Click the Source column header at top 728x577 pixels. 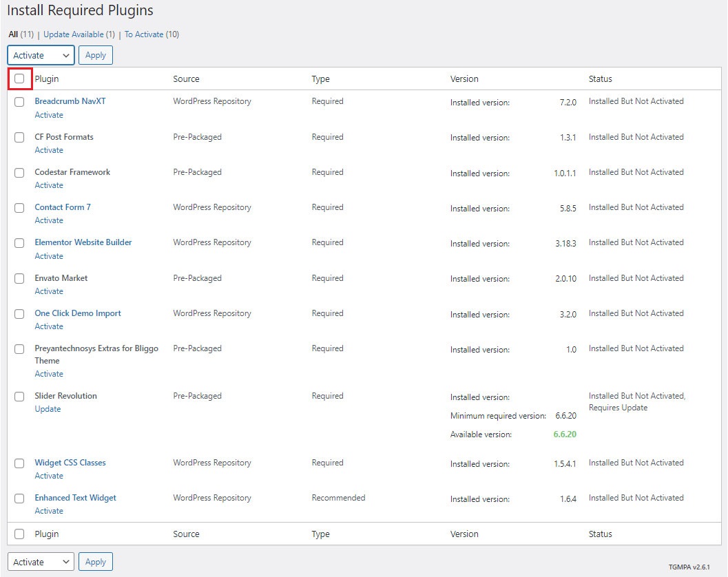coord(186,79)
